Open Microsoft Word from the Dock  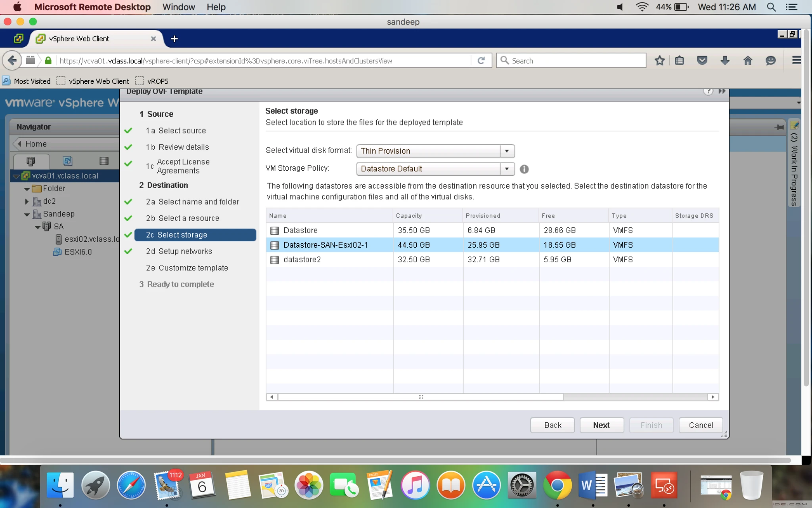pyautogui.click(x=593, y=485)
